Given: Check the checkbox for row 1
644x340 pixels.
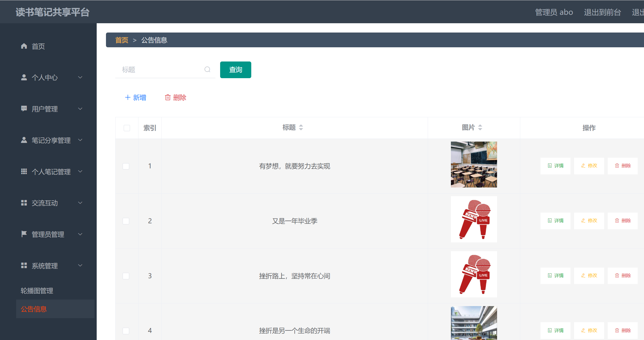Looking at the screenshot, I should pos(126,166).
